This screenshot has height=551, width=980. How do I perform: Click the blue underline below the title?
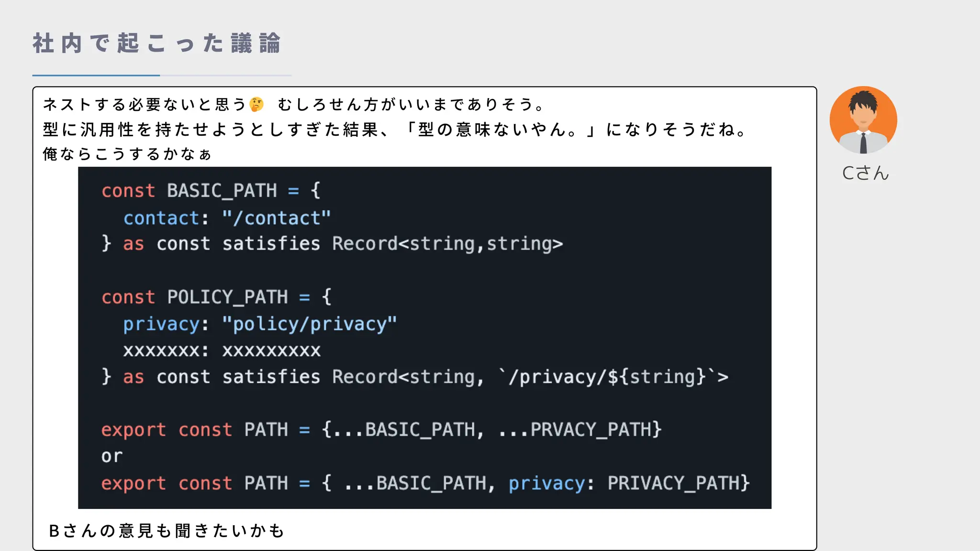96,75
